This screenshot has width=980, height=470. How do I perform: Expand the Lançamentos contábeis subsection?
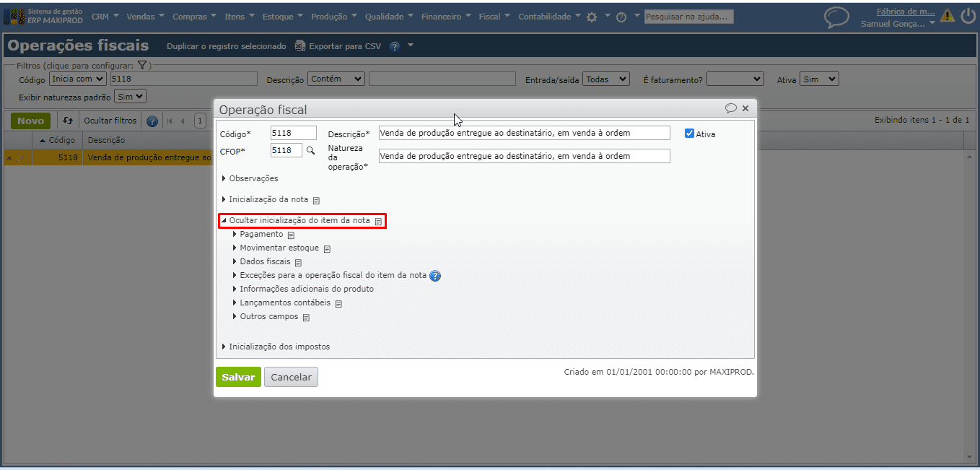[x=281, y=303]
